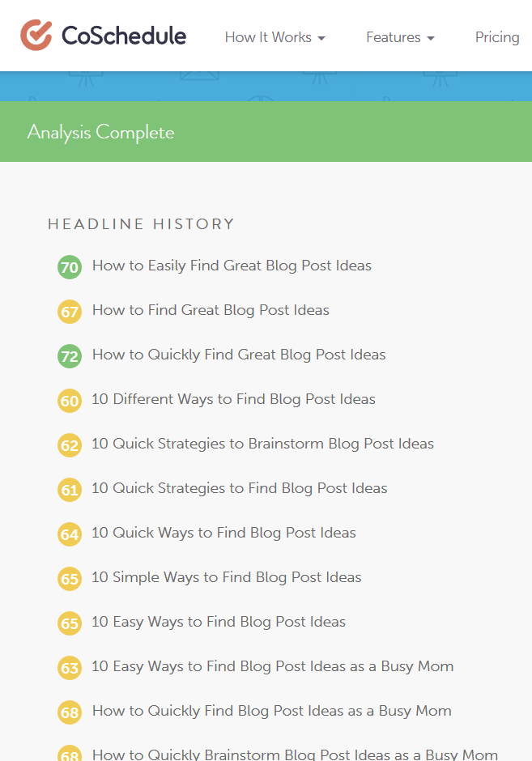Select "How to Quickly Find Great Blog Post Ideas"
532x761 pixels.
tap(239, 355)
